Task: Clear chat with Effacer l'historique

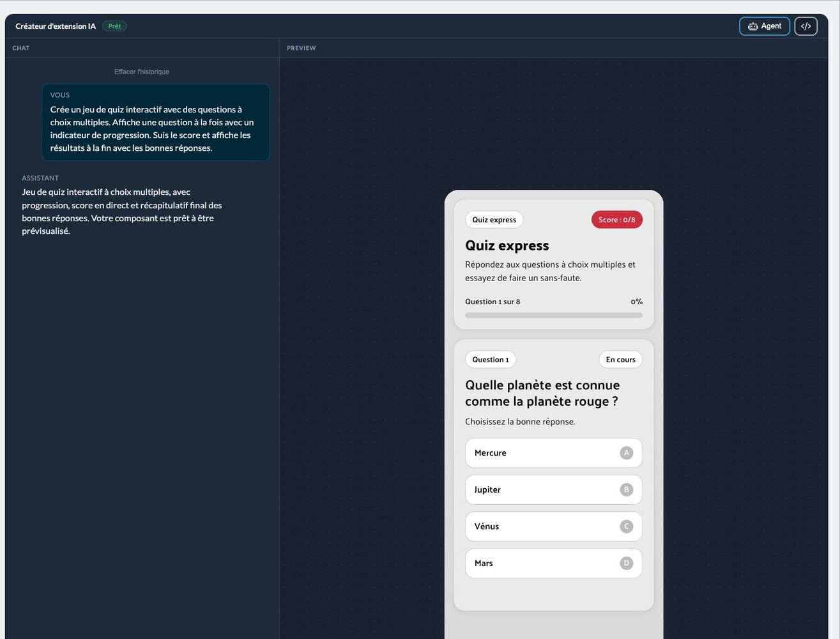Action: [x=142, y=72]
